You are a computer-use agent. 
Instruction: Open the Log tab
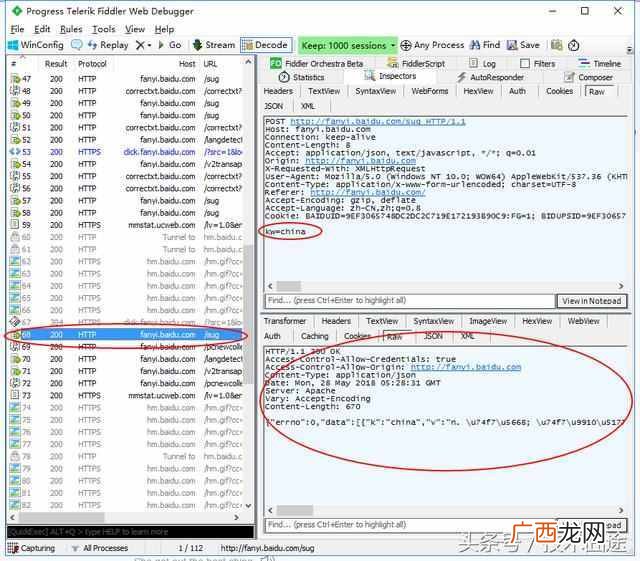tap(482, 64)
